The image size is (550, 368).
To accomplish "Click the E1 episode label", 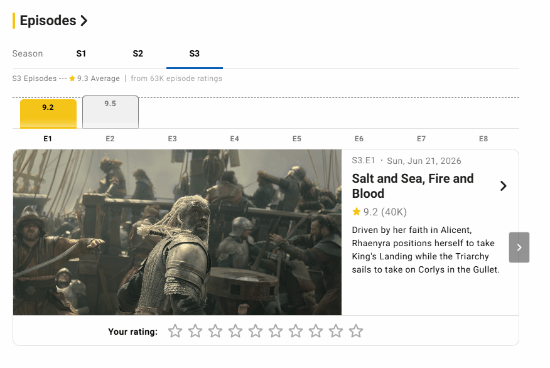I will tap(48, 139).
